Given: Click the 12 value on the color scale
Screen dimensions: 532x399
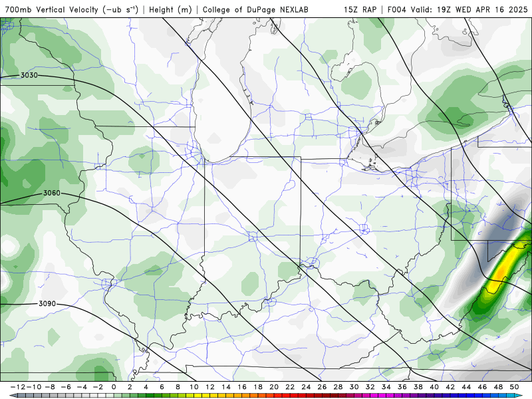Looking at the screenshot, I should (x=210, y=387).
